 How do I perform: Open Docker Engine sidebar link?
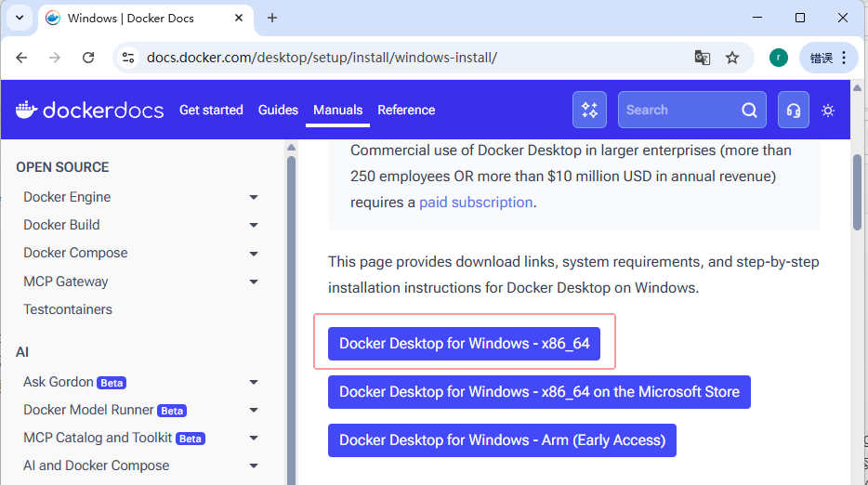(x=67, y=197)
